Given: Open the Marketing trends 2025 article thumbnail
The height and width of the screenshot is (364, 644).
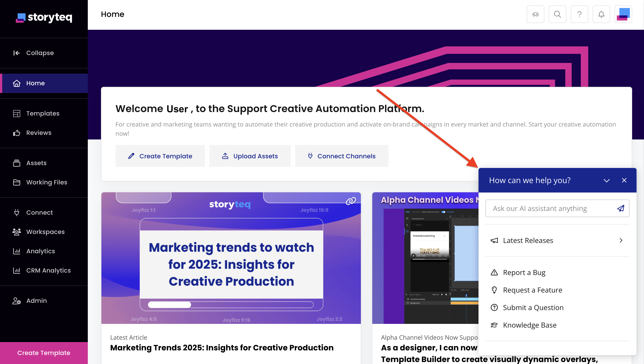Looking at the screenshot, I should pos(231,258).
